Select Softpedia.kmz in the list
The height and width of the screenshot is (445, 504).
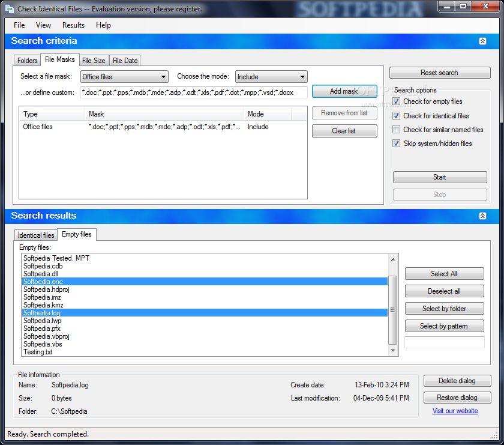[x=205, y=305]
